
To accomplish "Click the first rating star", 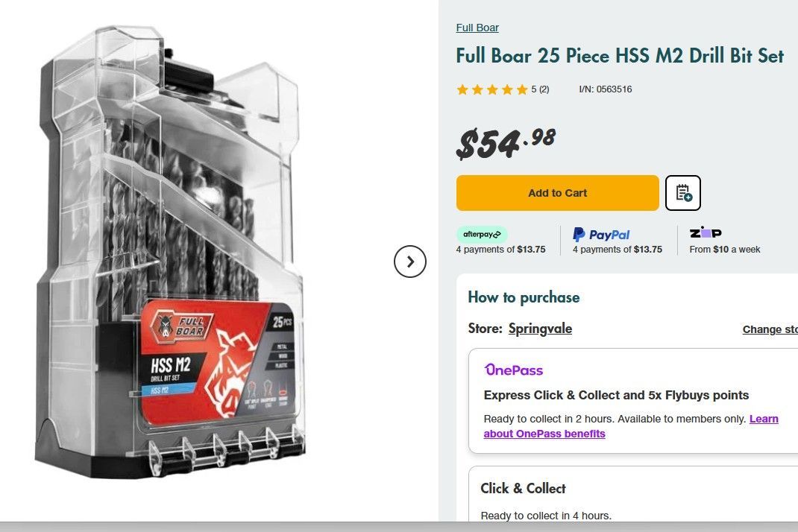I will [x=462, y=89].
